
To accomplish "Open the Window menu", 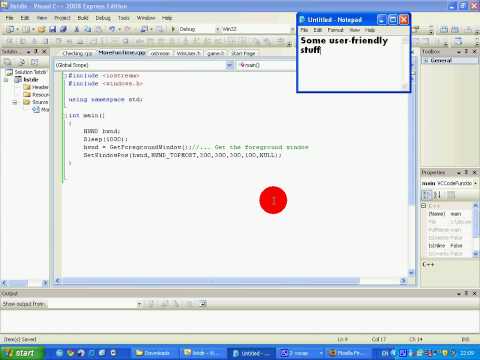I will click(x=146, y=18).
